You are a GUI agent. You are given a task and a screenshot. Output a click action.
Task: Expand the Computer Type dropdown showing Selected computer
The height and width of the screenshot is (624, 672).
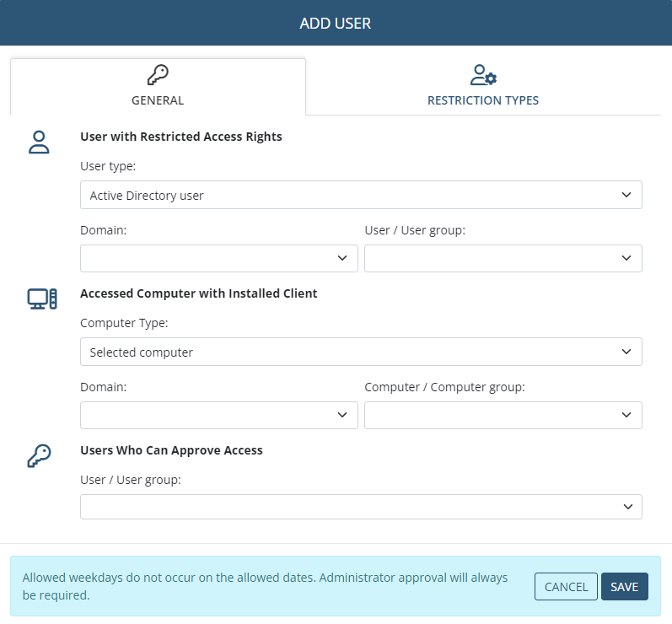point(361,352)
